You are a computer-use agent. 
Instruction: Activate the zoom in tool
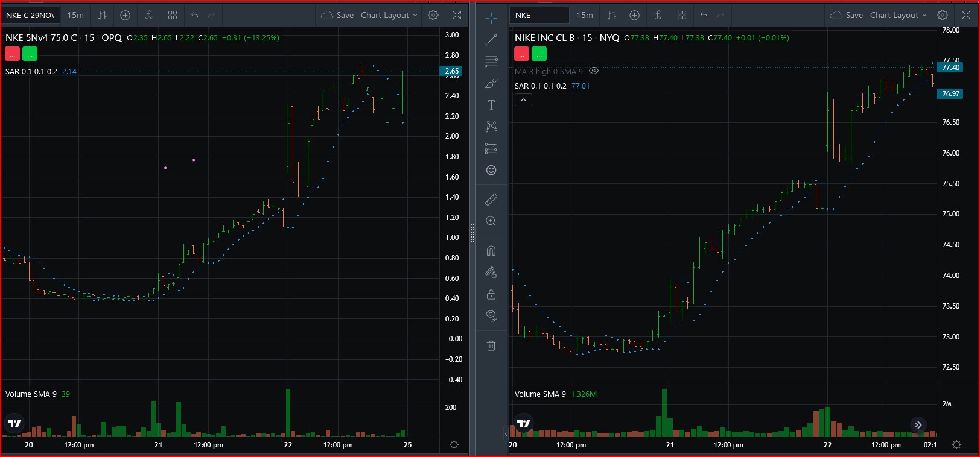[x=491, y=221]
